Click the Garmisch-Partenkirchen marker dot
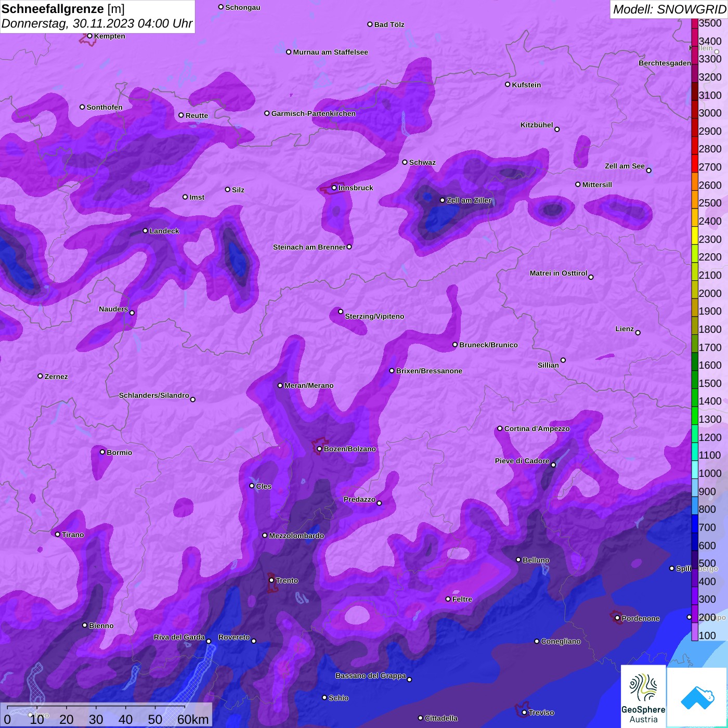This screenshot has height=728, width=728. (267, 113)
